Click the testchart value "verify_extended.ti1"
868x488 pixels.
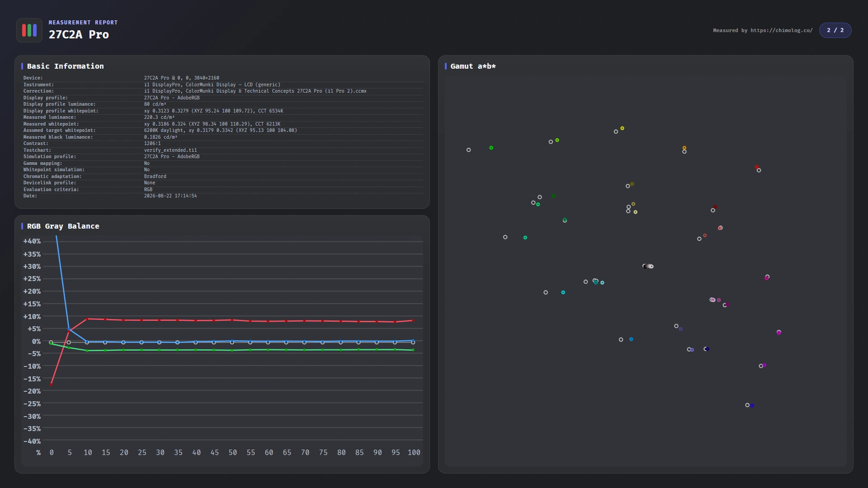170,150
